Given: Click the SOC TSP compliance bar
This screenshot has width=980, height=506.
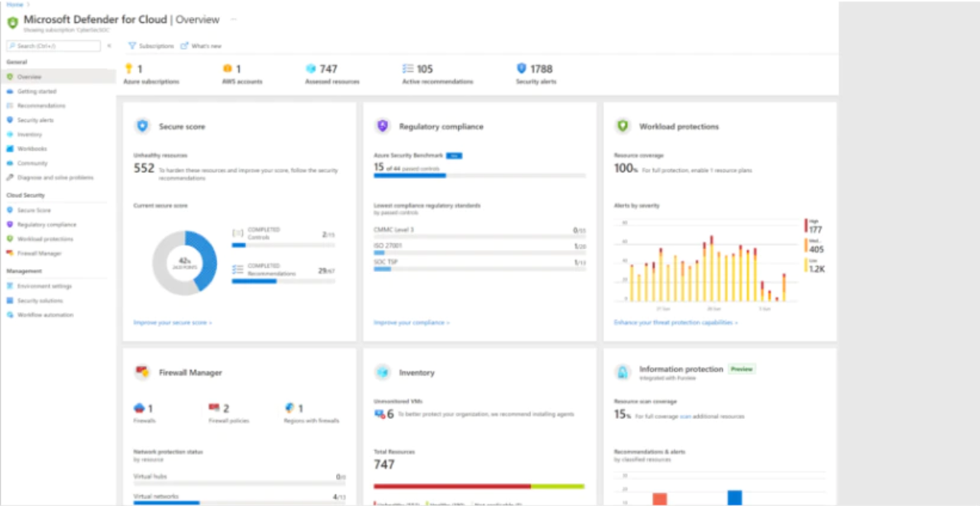Looking at the screenshot, I should 480,269.
